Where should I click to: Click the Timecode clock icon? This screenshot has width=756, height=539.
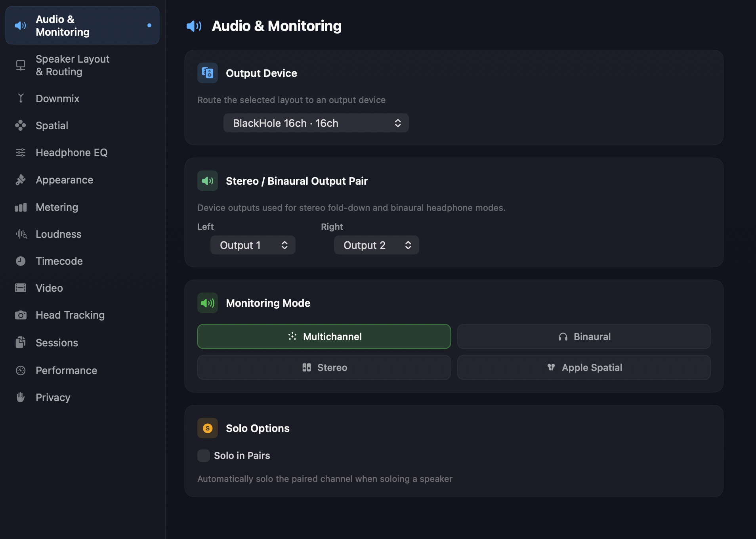click(x=21, y=261)
